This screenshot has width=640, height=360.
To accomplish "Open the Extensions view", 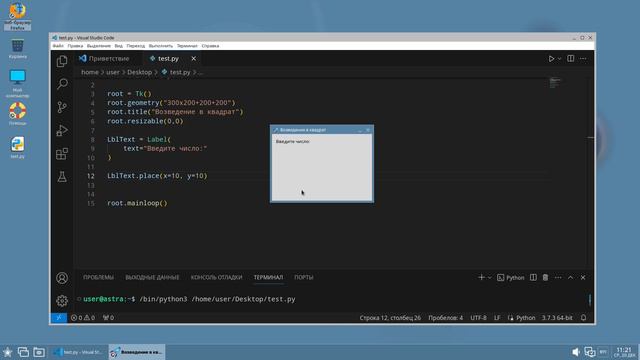I will point(62,154).
